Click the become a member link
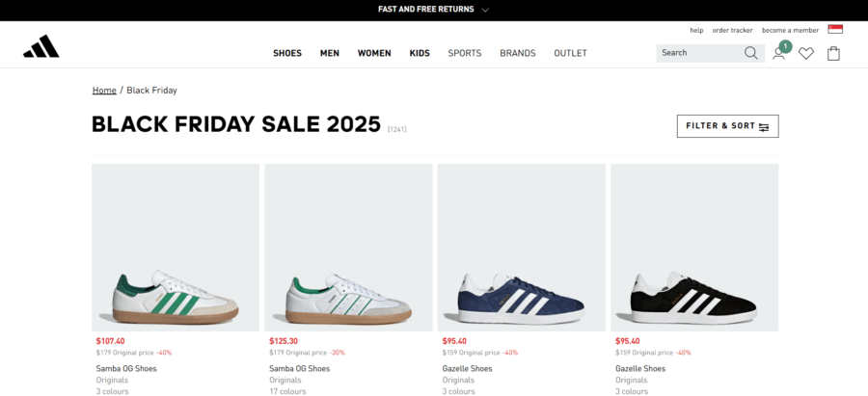This screenshot has height=396, width=868. click(x=790, y=30)
